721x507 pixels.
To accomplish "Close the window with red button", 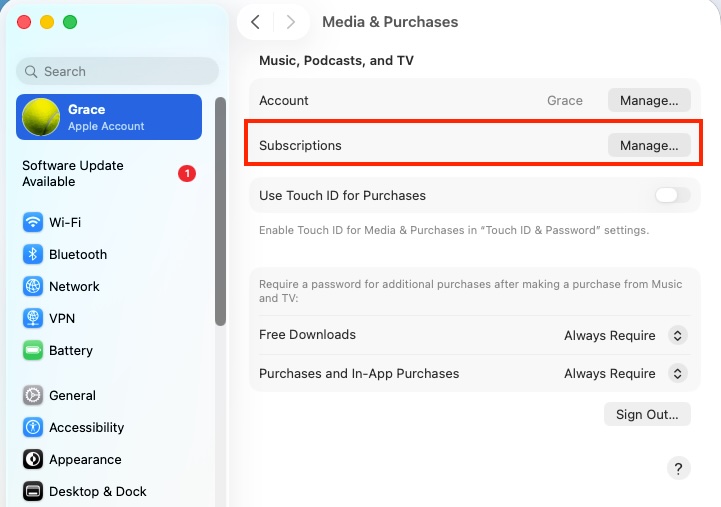I will (24, 22).
